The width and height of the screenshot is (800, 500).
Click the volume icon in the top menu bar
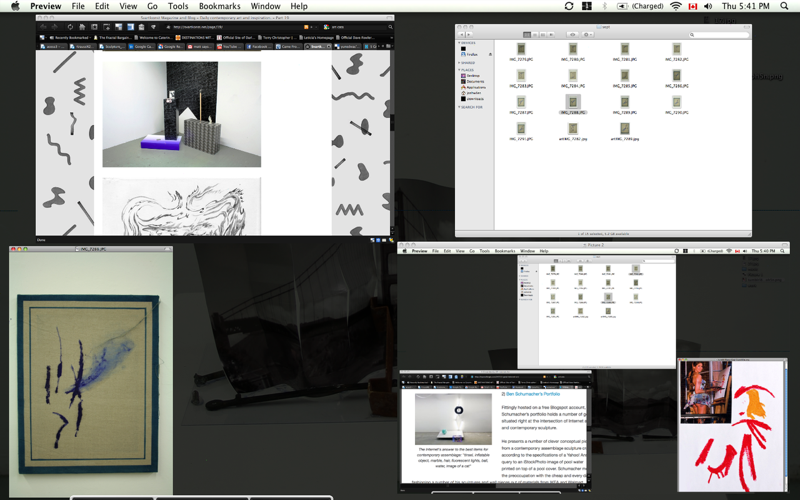click(x=708, y=6)
